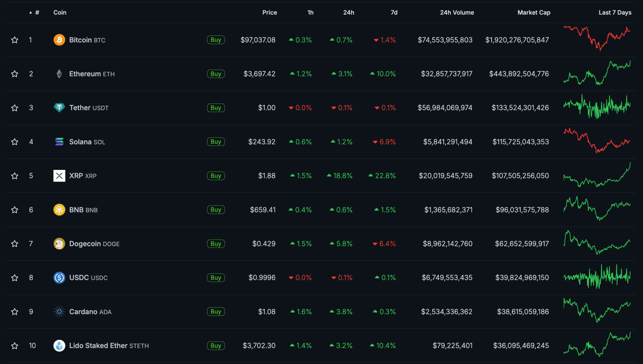Click the XRP coin logo

click(x=59, y=176)
